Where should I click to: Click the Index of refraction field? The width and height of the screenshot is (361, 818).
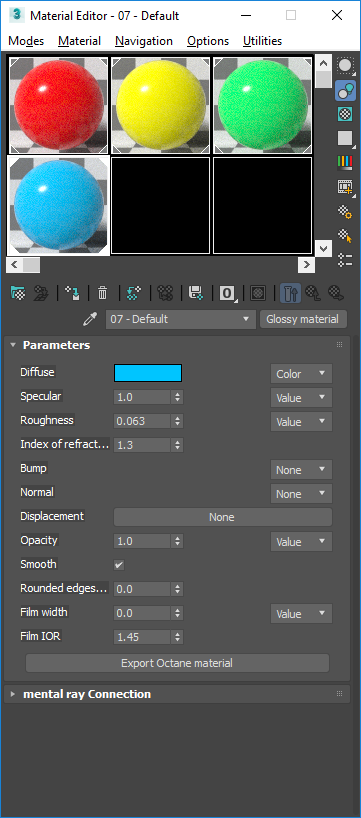142,445
